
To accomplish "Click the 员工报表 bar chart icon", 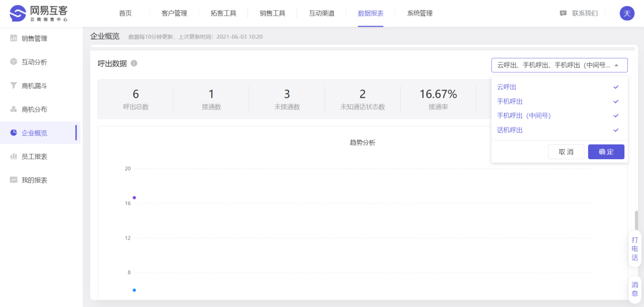I will click(14, 157).
